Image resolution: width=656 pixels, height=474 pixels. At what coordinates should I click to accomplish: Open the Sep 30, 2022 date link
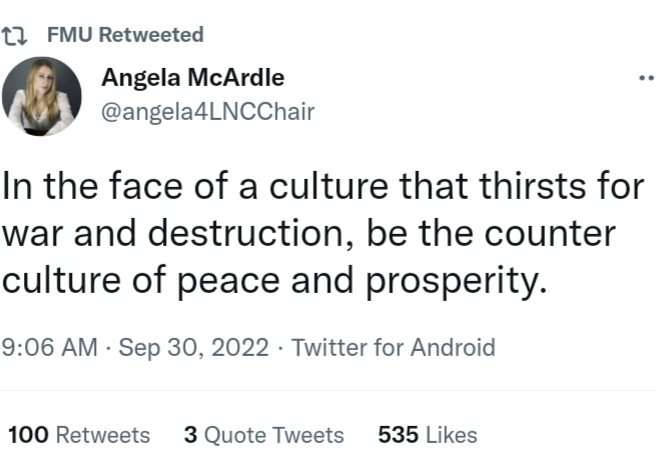(x=194, y=347)
